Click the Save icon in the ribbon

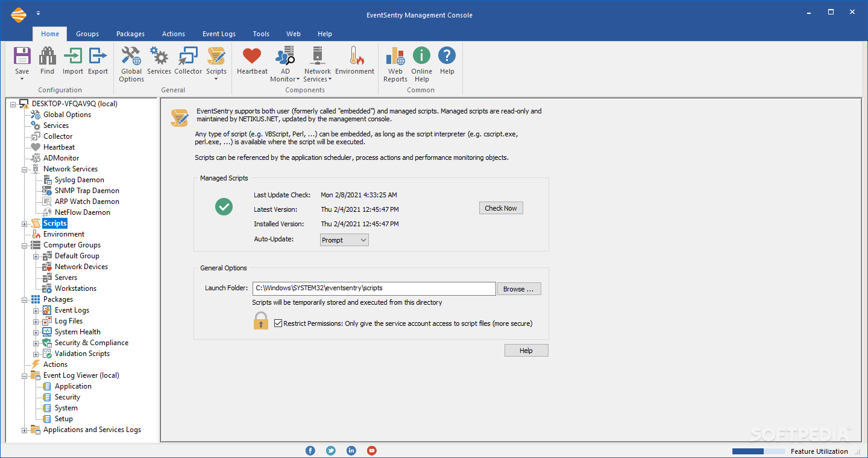coord(22,57)
